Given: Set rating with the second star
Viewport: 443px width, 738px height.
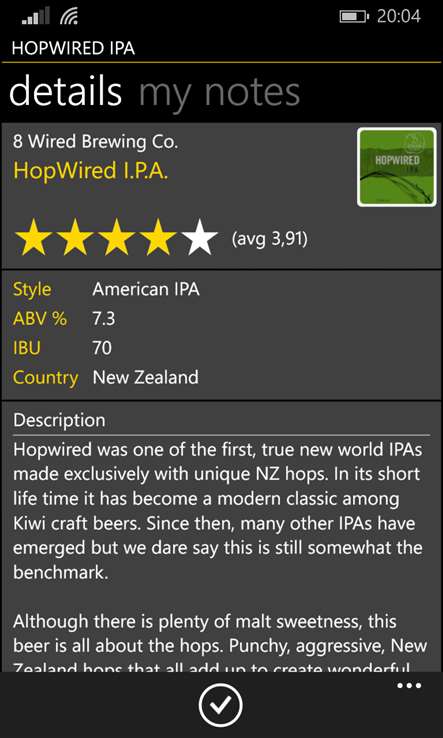Looking at the screenshot, I should pyautogui.click(x=76, y=238).
